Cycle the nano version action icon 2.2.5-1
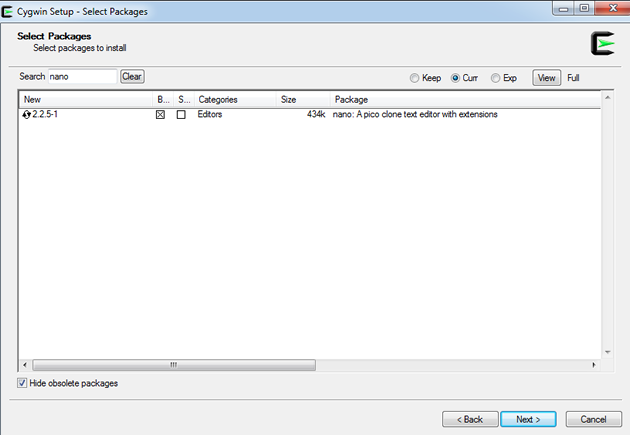 [27, 114]
